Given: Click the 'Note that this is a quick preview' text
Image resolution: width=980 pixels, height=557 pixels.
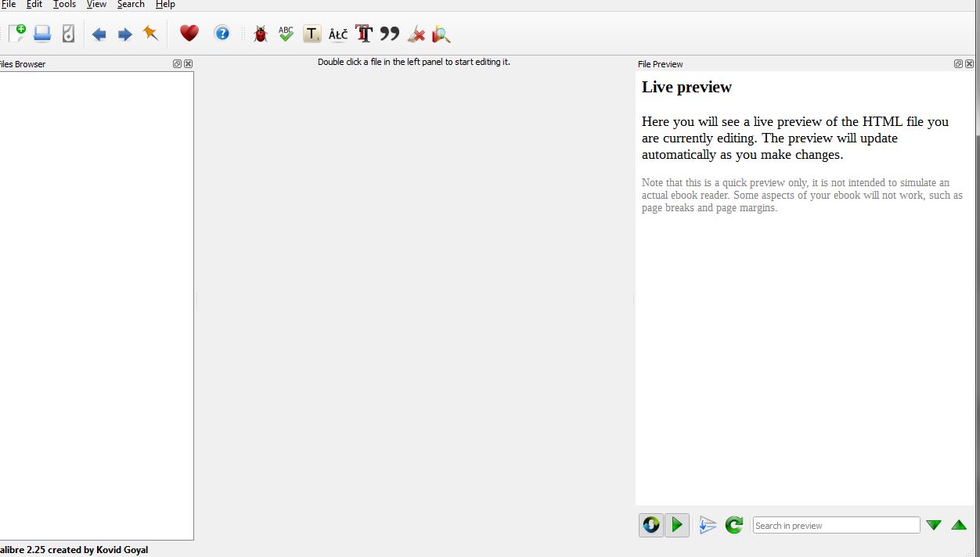Looking at the screenshot, I should (802, 195).
